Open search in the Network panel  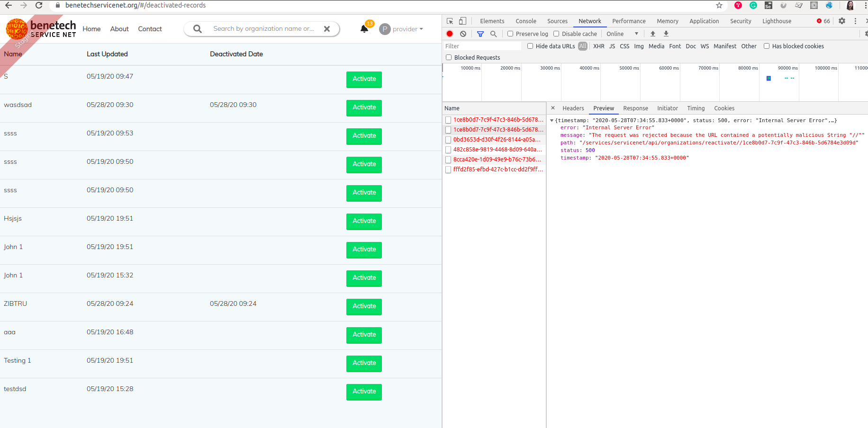pyautogui.click(x=494, y=34)
